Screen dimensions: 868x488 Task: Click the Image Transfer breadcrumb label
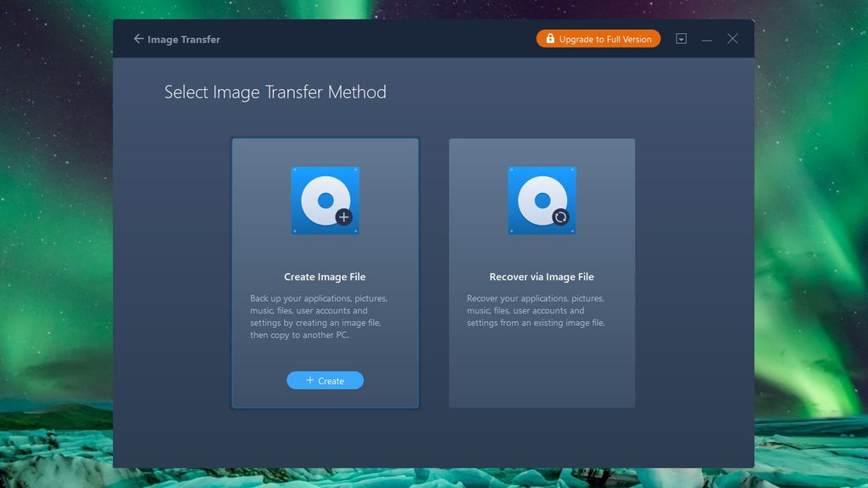coord(183,39)
